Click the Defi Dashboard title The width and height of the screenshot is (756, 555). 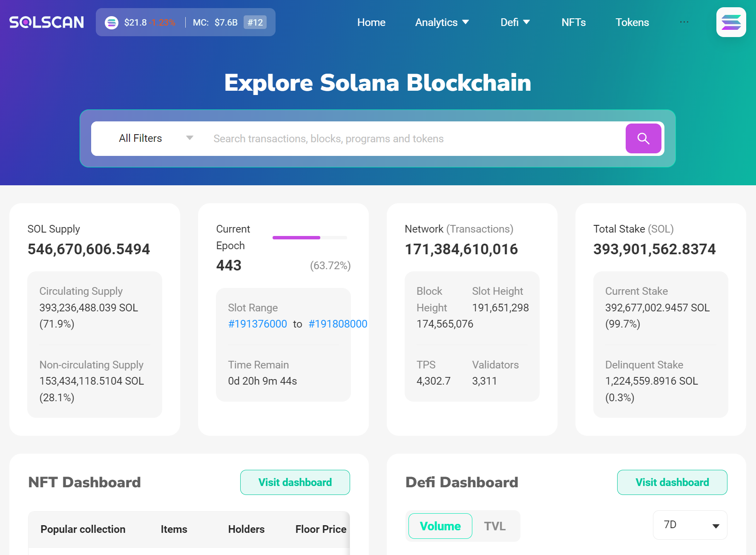[462, 482]
